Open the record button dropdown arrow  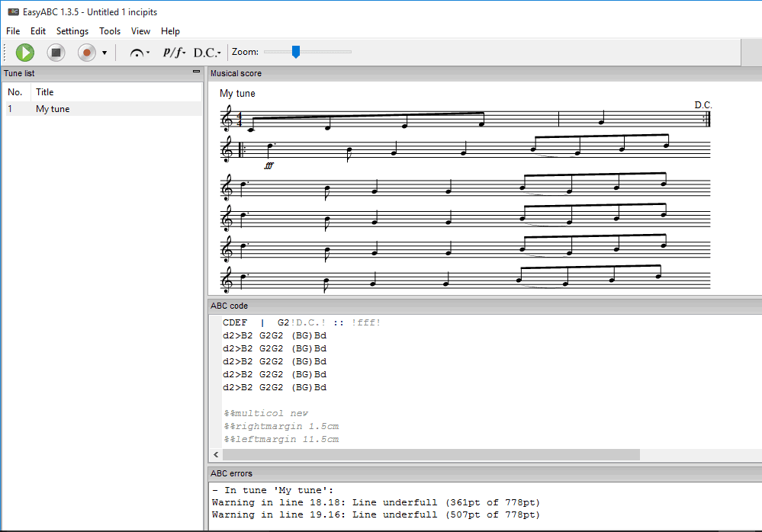point(104,53)
